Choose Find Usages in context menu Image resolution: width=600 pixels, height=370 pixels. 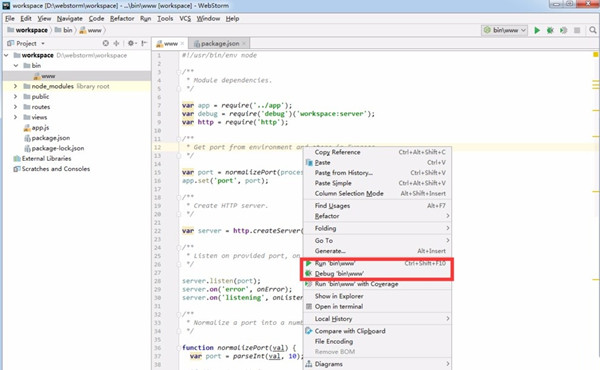tap(377, 206)
